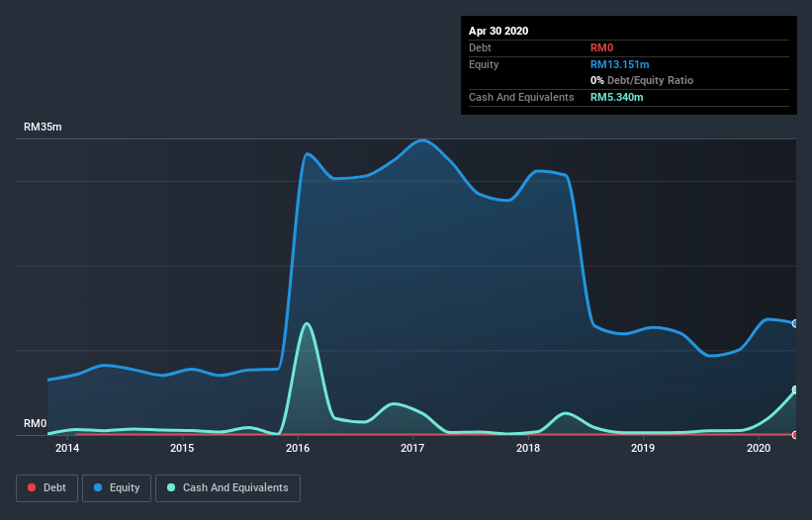Click the 0% Debt/Equity Ratio text
The width and height of the screenshot is (812, 520).
click(x=642, y=80)
